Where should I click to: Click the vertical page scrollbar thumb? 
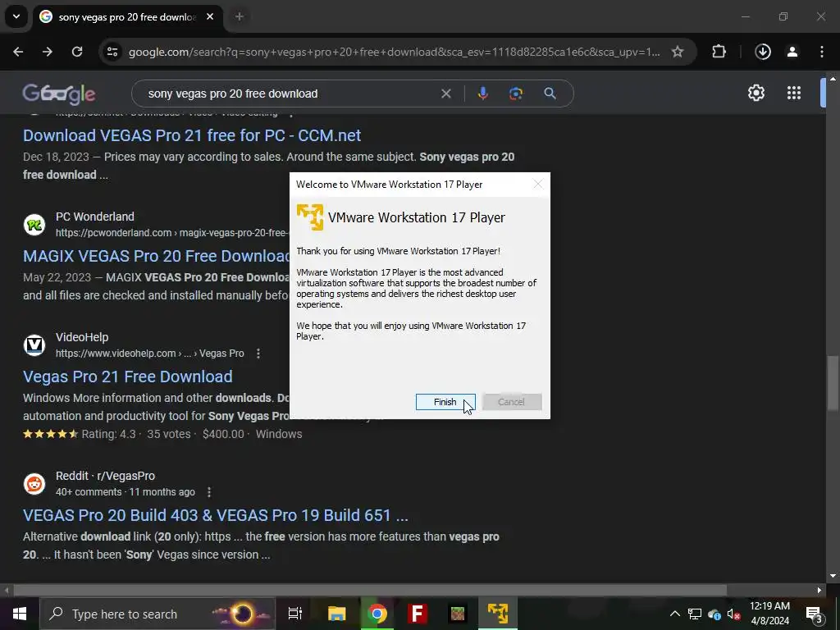[x=833, y=383]
